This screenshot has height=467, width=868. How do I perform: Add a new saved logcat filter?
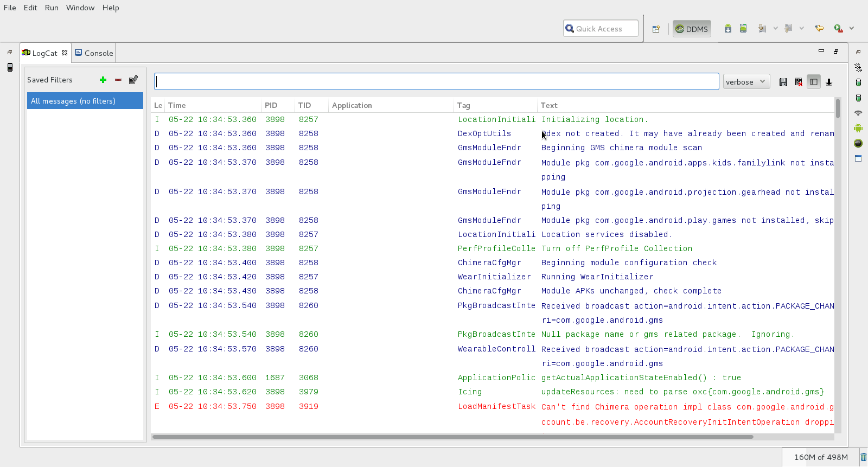[x=103, y=80]
